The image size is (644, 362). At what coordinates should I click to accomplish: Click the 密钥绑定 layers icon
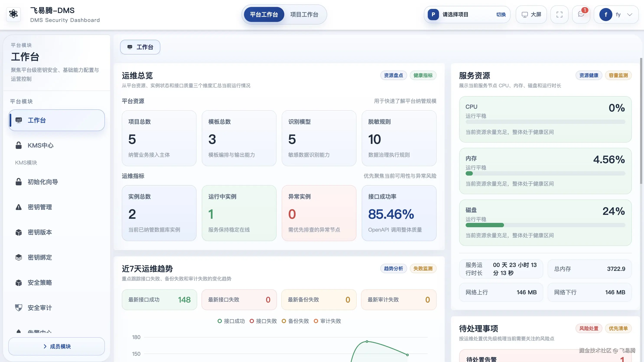18,257
